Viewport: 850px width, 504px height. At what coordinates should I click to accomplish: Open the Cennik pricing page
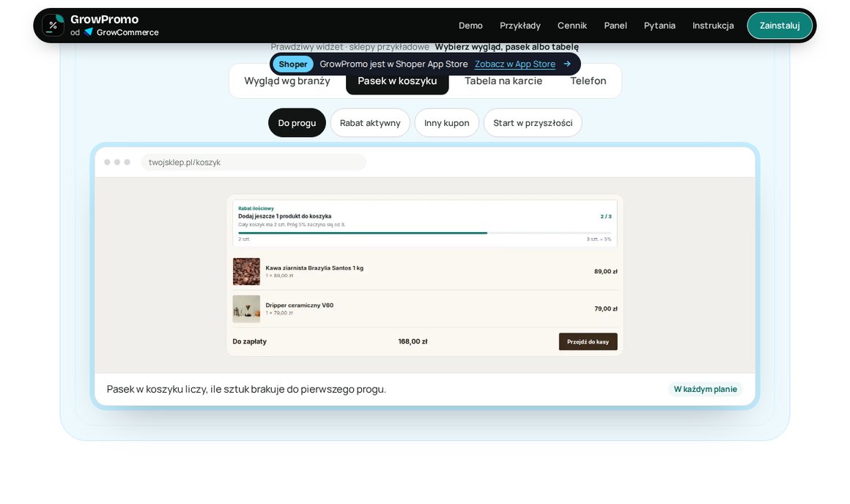(x=572, y=26)
